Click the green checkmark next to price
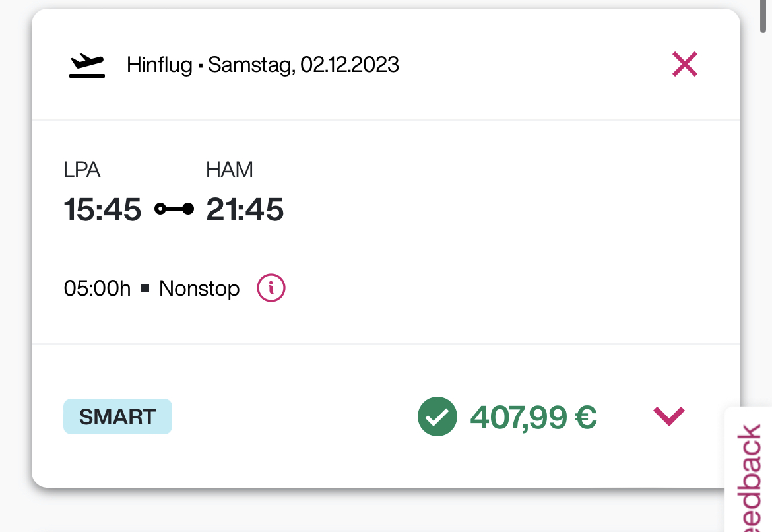 coord(437,417)
